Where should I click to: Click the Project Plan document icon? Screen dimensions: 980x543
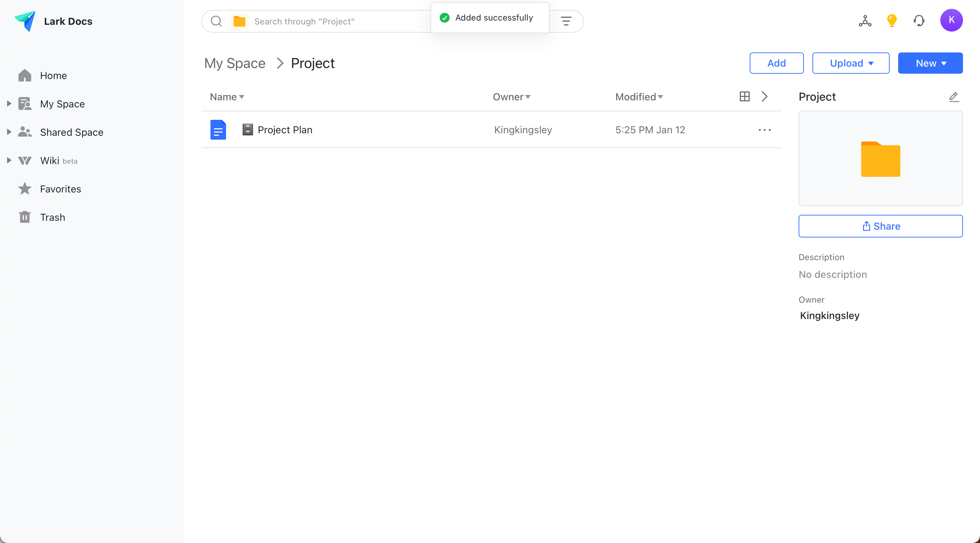coord(218,129)
